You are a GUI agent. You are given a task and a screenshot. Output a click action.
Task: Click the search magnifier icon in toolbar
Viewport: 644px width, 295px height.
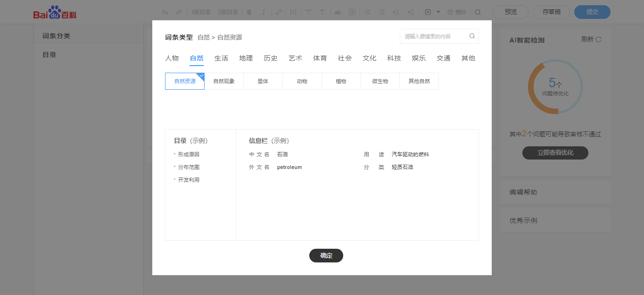(478, 12)
